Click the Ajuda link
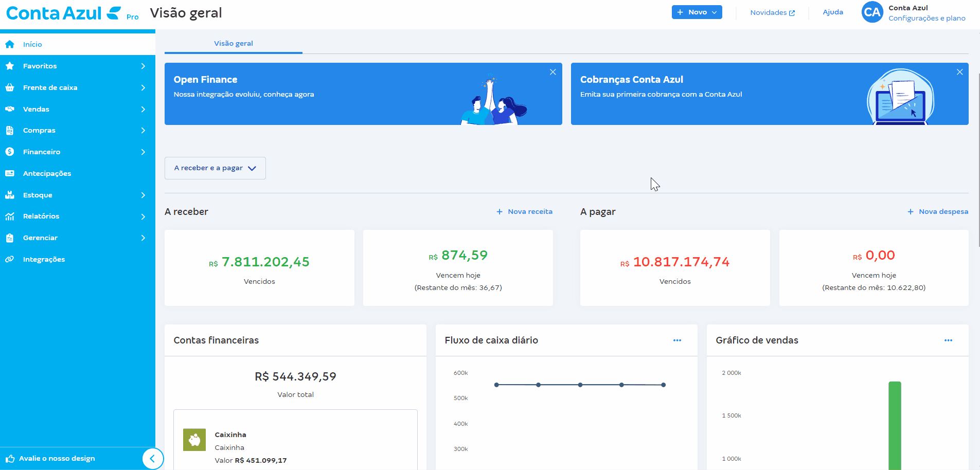The width and height of the screenshot is (980, 470). (833, 12)
